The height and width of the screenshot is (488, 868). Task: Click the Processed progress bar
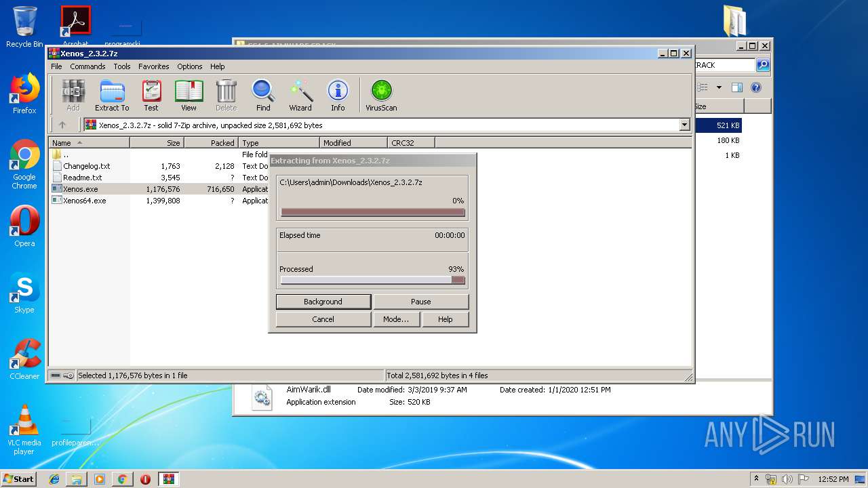373,280
